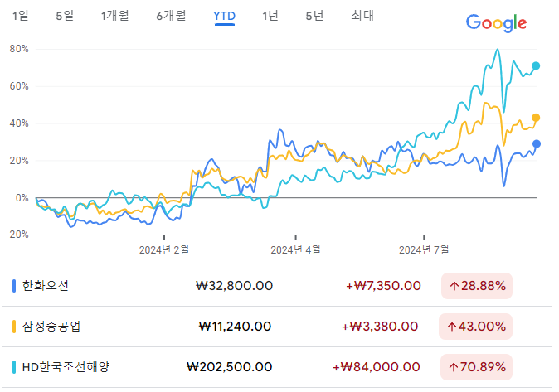
Task: Click the 2024년 2월 axis label
Action: point(164,250)
